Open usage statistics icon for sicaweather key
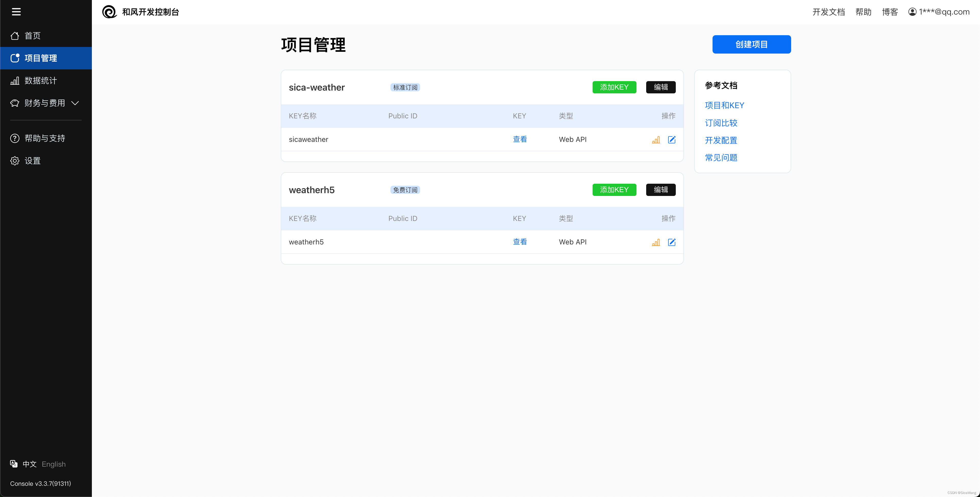 point(655,140)
